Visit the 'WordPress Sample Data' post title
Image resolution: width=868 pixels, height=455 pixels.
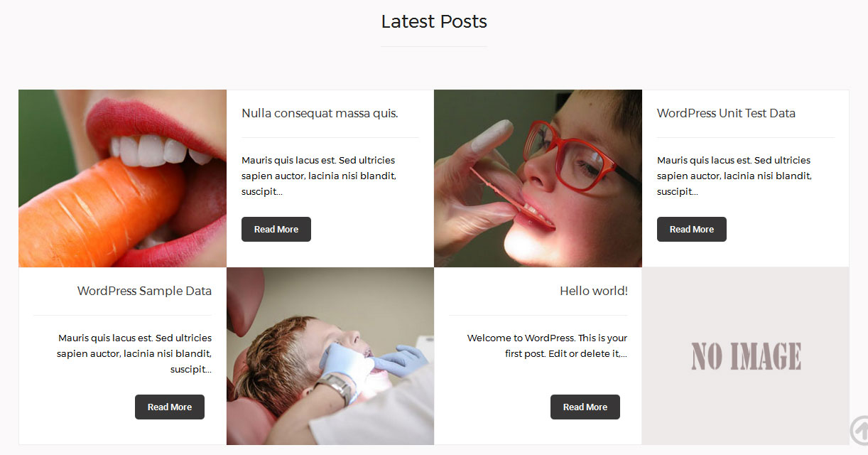click(144, 291)
